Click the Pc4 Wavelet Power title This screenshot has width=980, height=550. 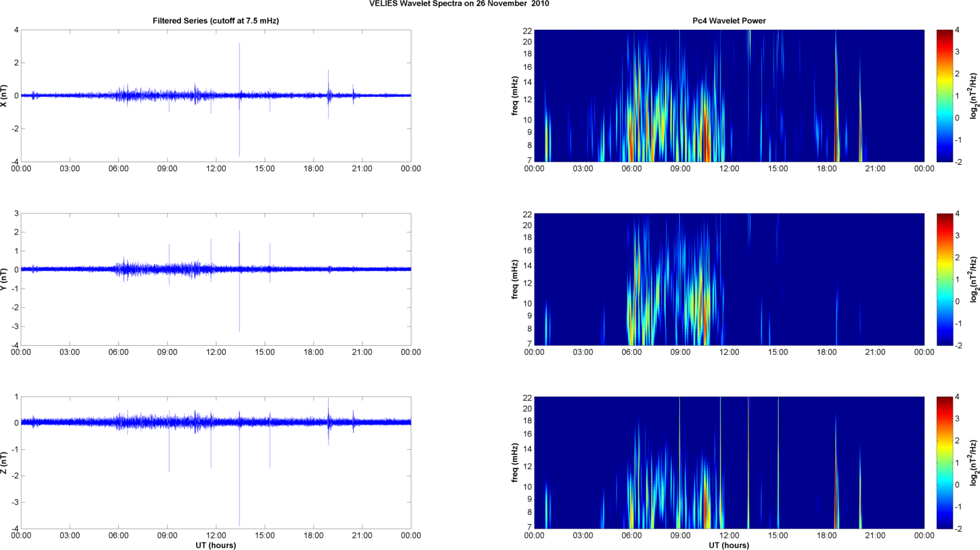tap(728, 21)
